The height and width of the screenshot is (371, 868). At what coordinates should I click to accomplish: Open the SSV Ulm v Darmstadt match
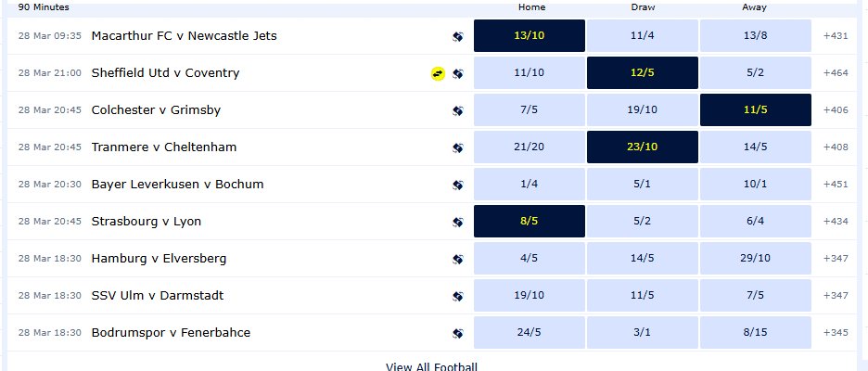[x=158, y=296]
